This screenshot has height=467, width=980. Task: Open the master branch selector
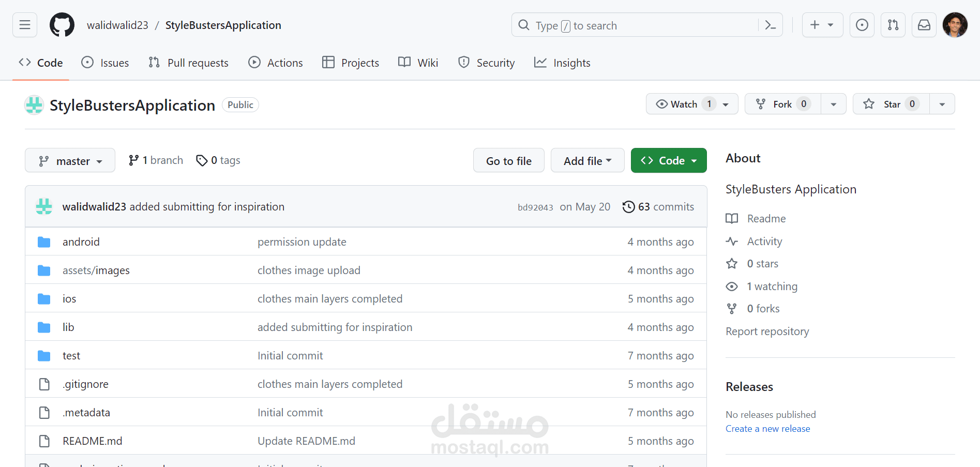coord(70,160)
